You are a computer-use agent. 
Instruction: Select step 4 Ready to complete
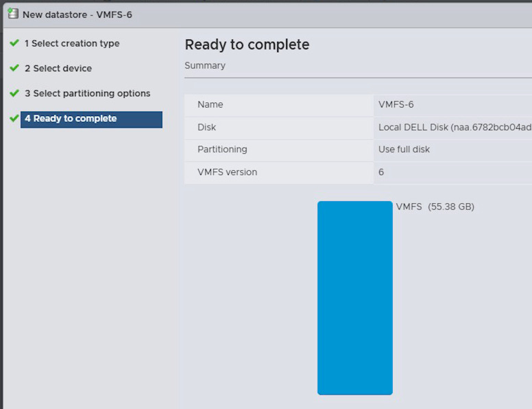(91, 119)
